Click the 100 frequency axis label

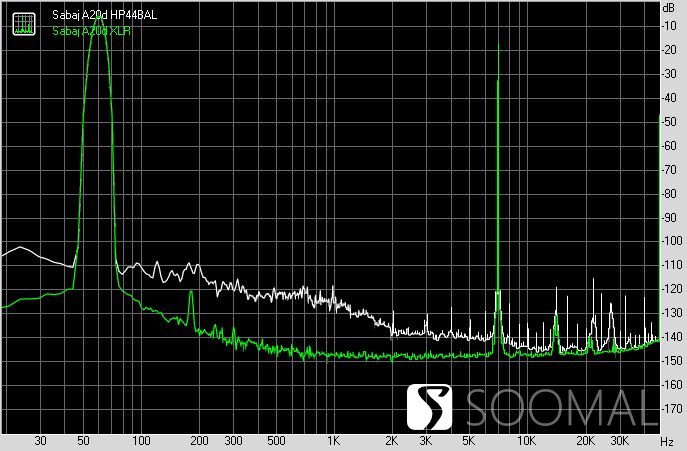[141, 440]
